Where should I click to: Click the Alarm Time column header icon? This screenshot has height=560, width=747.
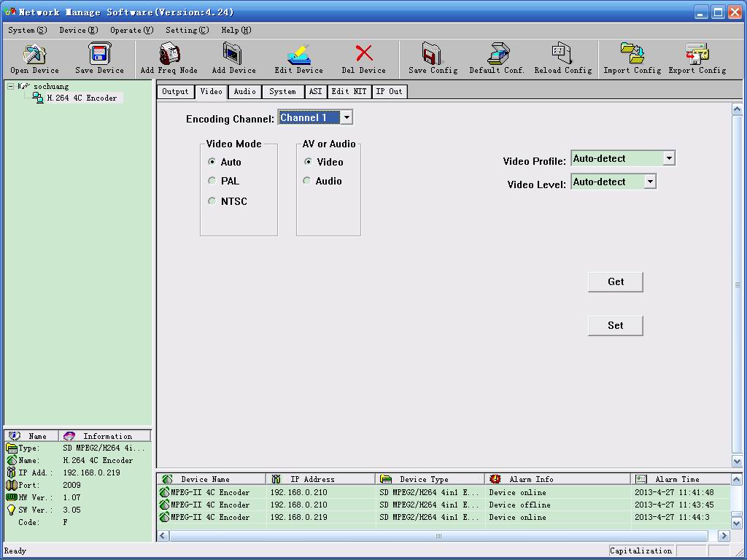coord(641,479)
